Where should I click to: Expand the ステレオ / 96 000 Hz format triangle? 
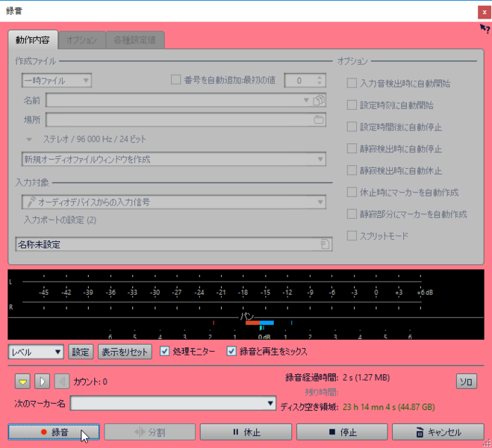tap(29, 140)
